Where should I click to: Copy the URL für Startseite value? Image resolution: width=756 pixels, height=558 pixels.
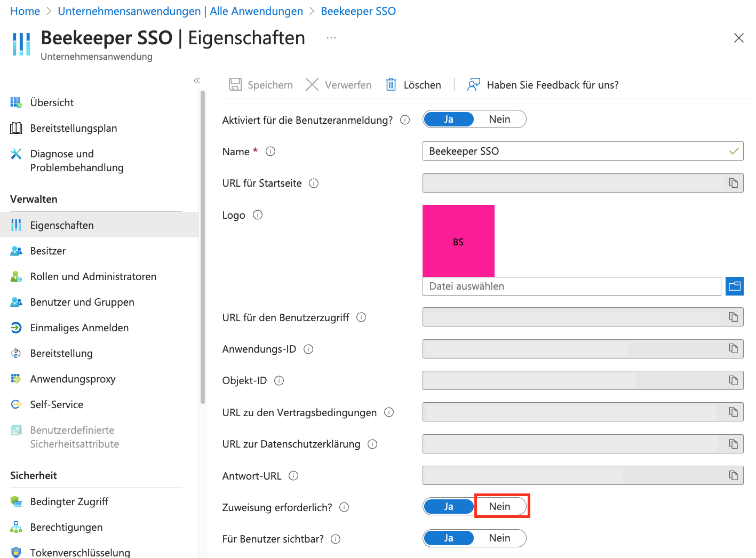pyautogui.click(x=734, y=183)
